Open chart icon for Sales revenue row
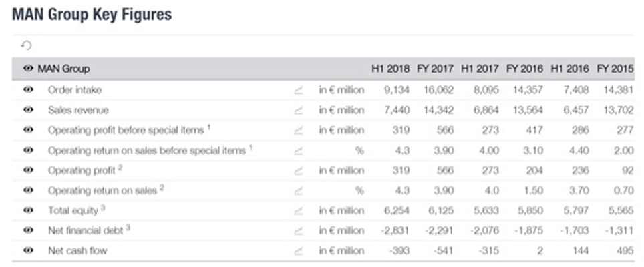Image resolution: width=644 pixels, height=267 pixels. click(x=298, y=110)
